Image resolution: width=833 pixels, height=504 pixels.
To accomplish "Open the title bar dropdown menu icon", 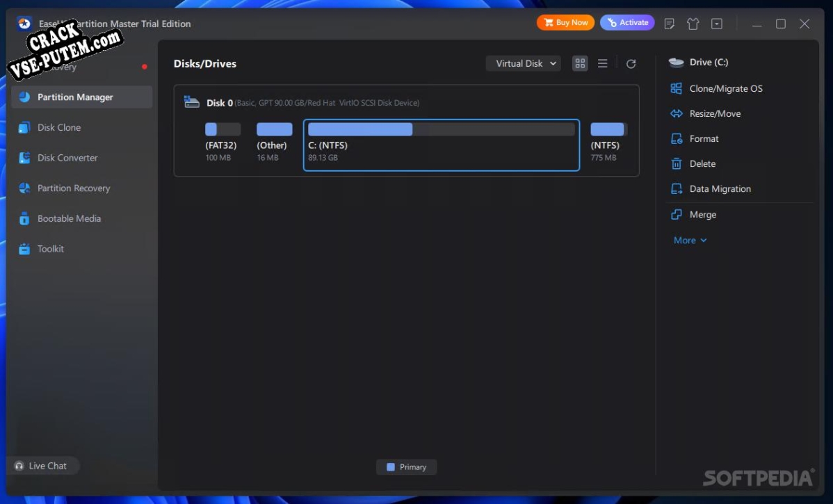I will 717,24.
